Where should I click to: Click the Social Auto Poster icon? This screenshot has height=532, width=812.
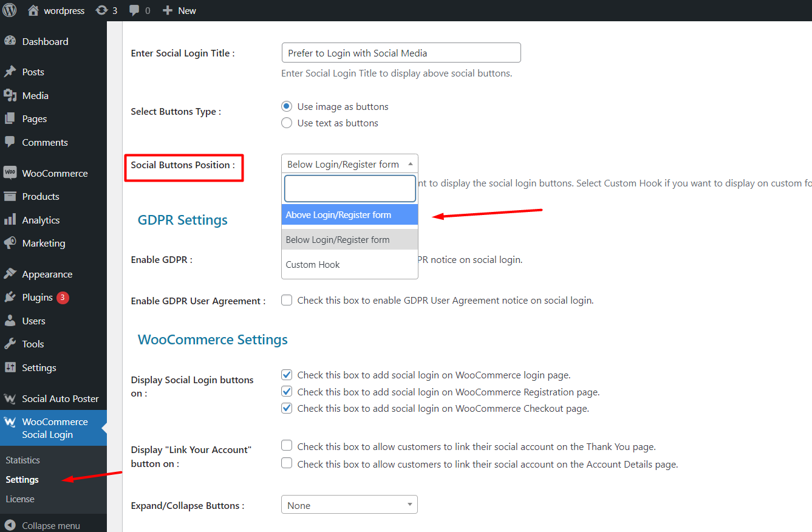pos(10,398)
